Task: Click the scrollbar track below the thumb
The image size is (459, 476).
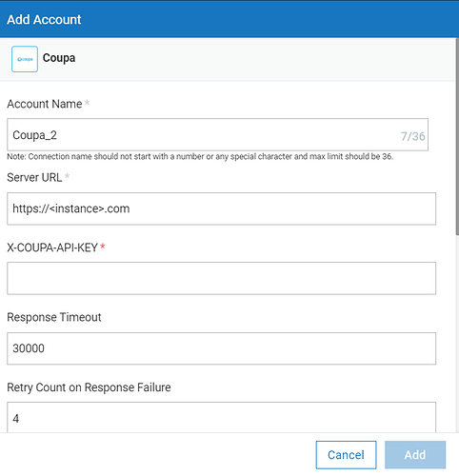Action: 457,333
